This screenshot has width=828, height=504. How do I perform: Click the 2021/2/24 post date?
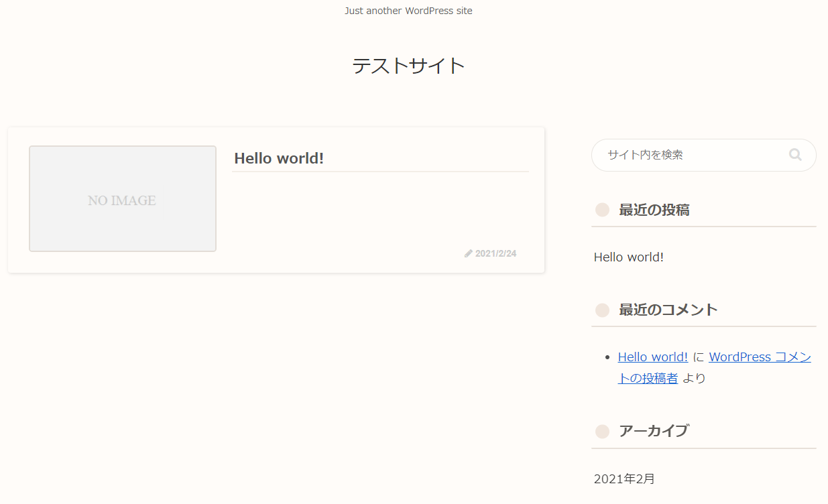coord(495,253)
